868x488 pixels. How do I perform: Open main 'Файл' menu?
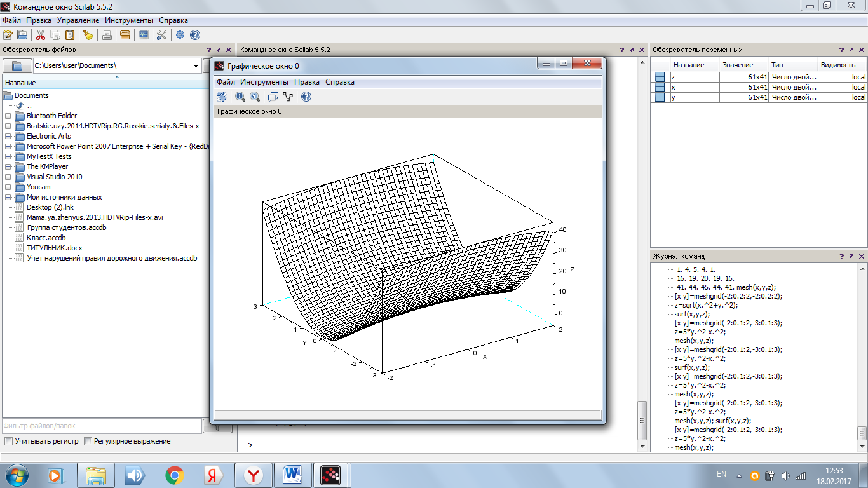(x=11, y=20)
